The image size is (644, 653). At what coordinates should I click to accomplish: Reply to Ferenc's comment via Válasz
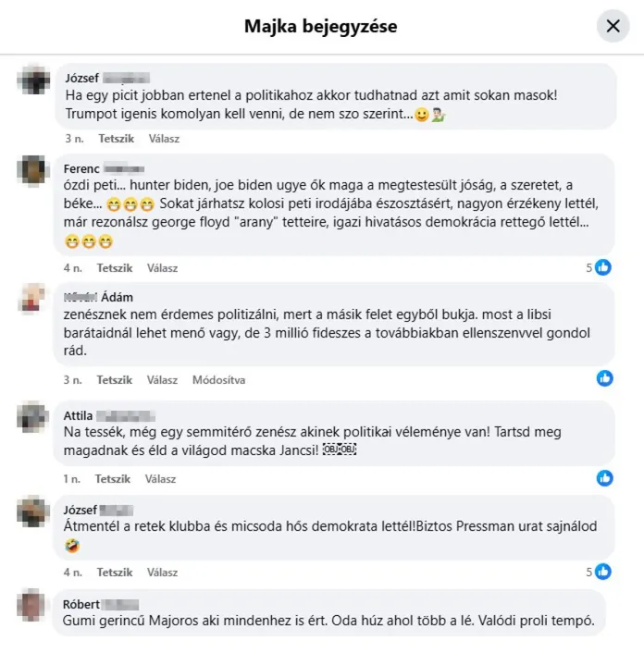tap(163, 268)
